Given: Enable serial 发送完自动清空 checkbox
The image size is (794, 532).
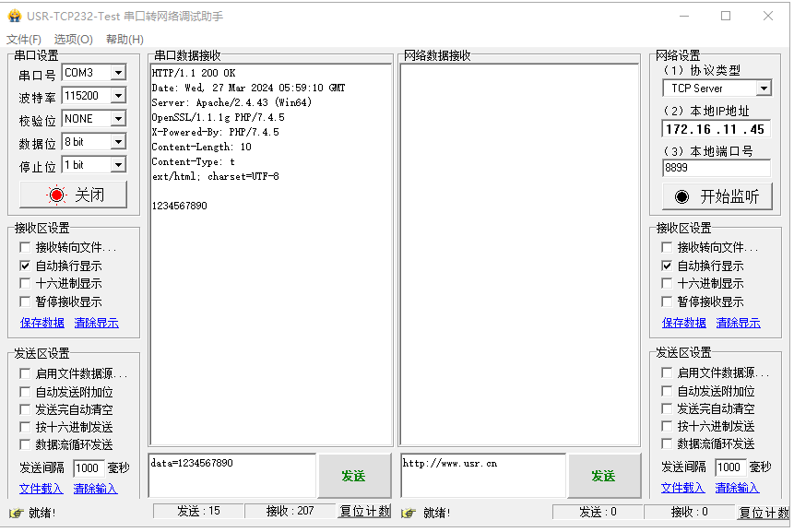Looking at the screenshot, I should 25,409.
